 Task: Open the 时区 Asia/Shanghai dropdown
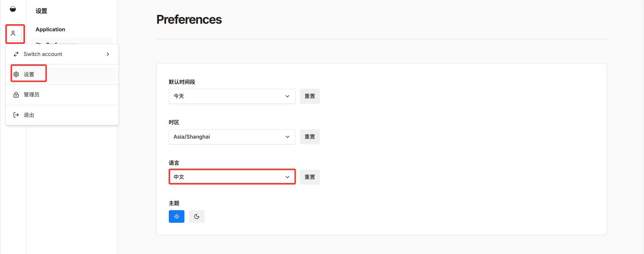[x=232, y=137]
